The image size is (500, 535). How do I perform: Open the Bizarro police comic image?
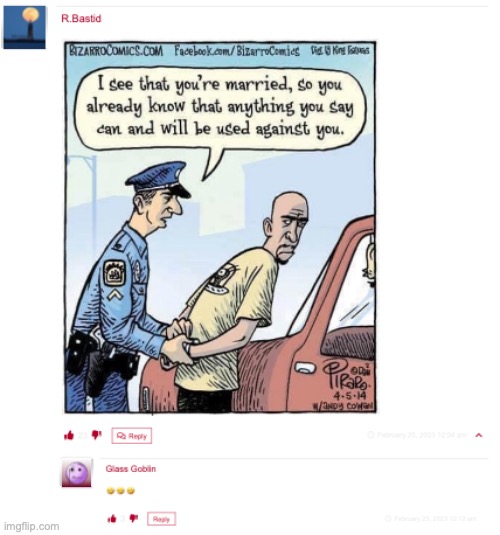click(220, 227)
